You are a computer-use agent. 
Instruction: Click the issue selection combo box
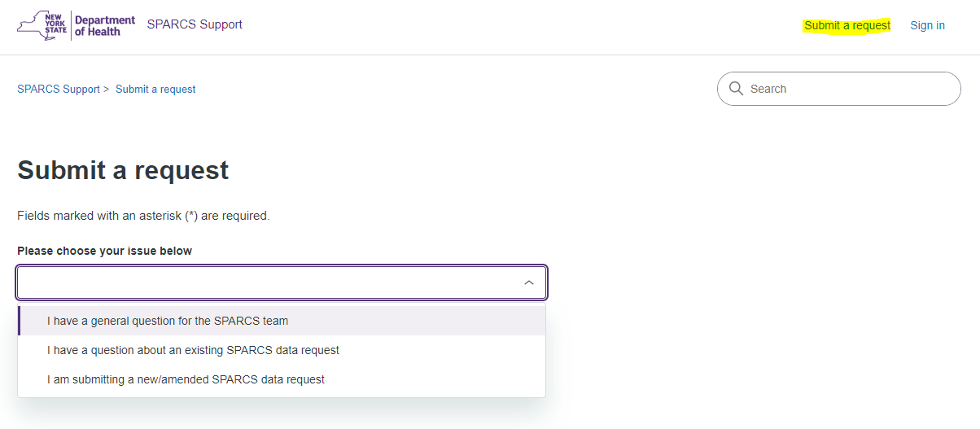click(x=282, y=282)
